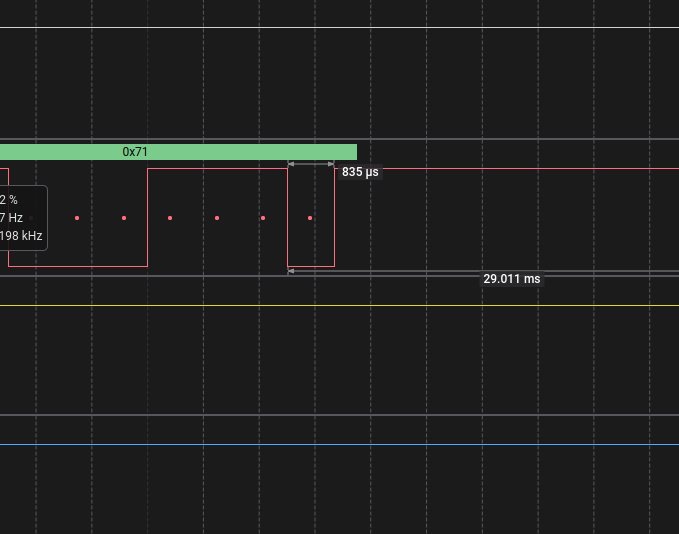Click the blue flat signal trace
679x534 pixels.
340,444
